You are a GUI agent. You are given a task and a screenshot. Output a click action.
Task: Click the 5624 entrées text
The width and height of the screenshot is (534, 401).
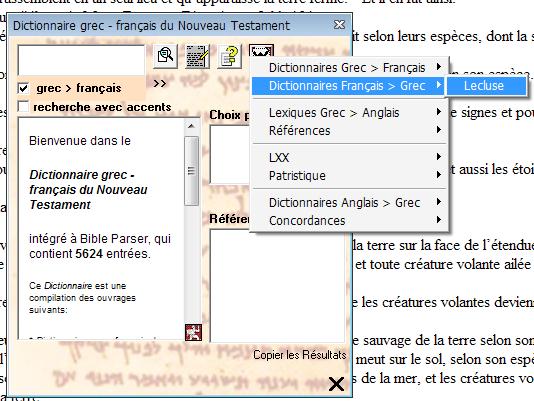(113, 253)
